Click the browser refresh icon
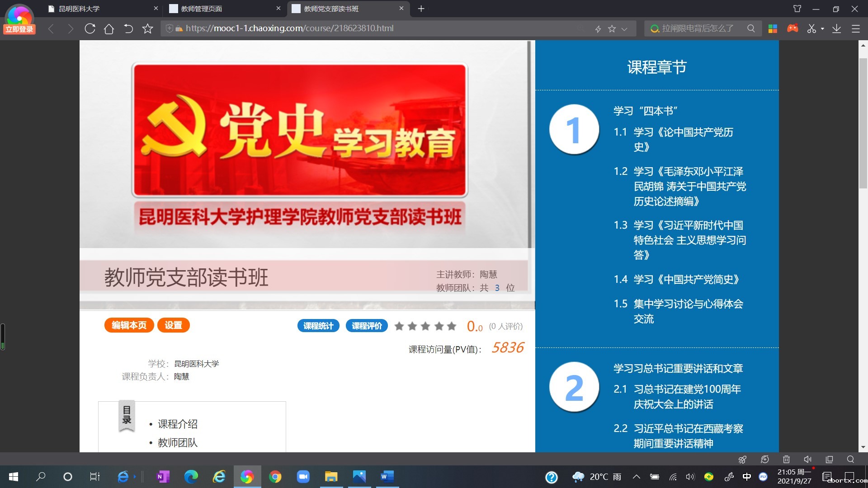This screenshot has width=868, height=488. [x=90, y=28]
